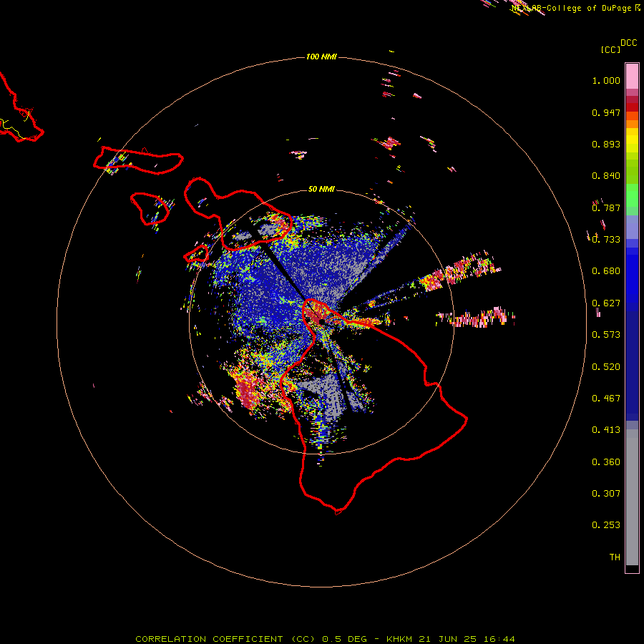Screen dimensions: 644x644
Task: Click the Correlation Coefficient caption at the bottom
Action: point(325,639)
